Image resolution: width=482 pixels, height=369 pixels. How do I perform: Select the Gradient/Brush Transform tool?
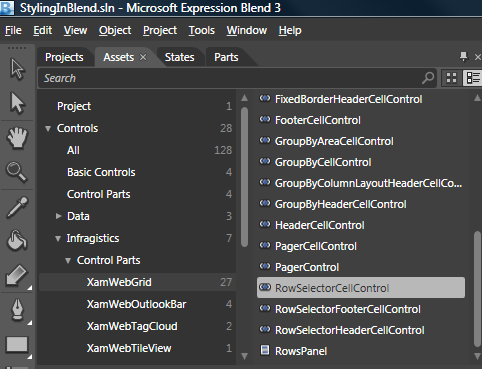tap(17, 275)
